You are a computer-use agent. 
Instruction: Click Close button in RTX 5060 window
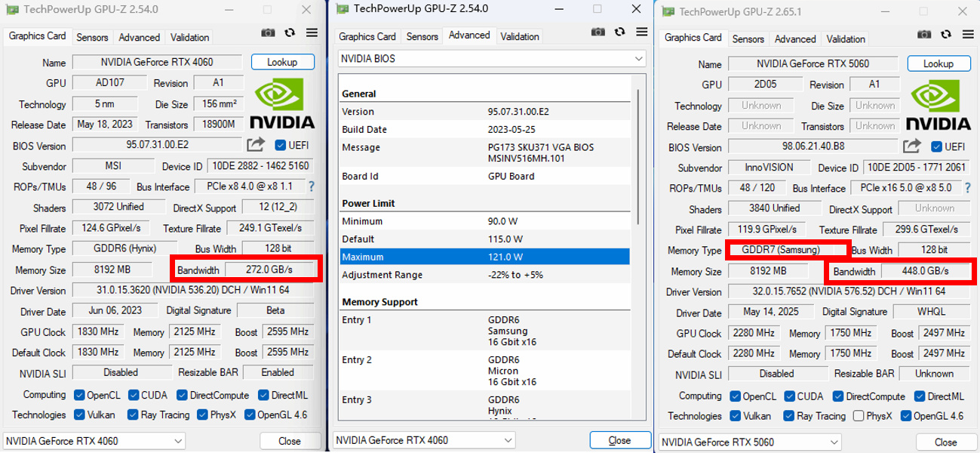coord(945,442)
